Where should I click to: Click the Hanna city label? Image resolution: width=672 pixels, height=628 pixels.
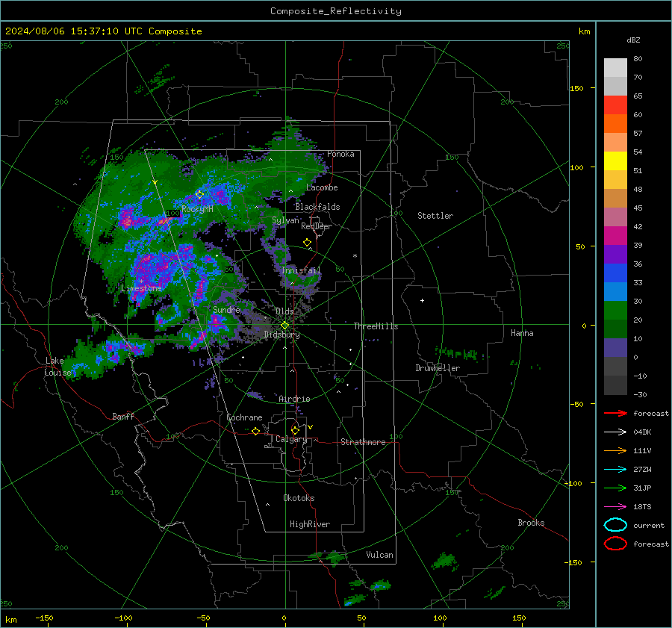pyautogui.click(x=522, y=333)
